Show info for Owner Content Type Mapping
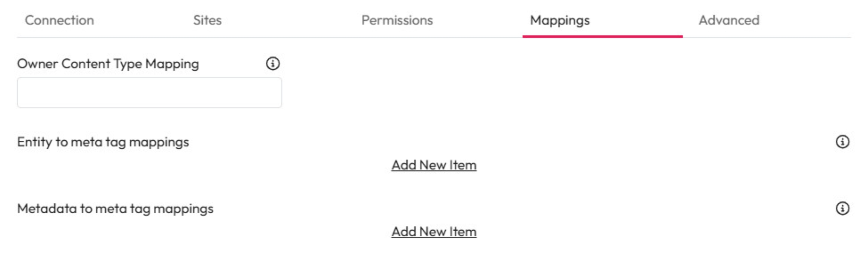Screen dimensions: 868x257 point(273,64)
